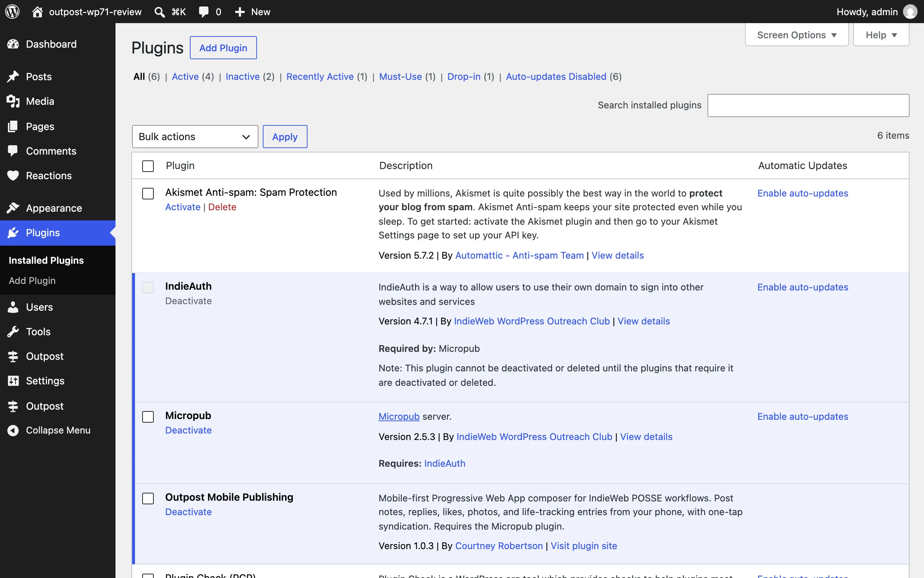The width and height of the screenshot is (924, 578).
Task: Open IndieWeb WordPress Outreach Club link for IndieAuth
Action: [x=532, y=321]
